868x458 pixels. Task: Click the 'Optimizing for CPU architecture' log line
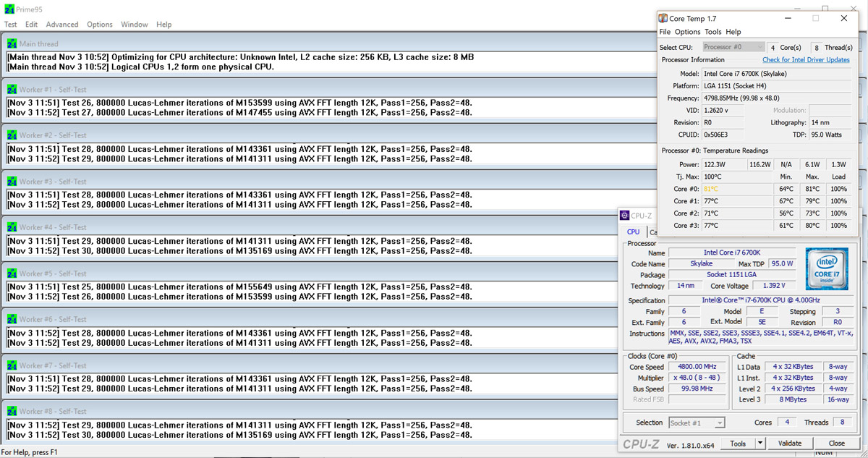(241, 56)
